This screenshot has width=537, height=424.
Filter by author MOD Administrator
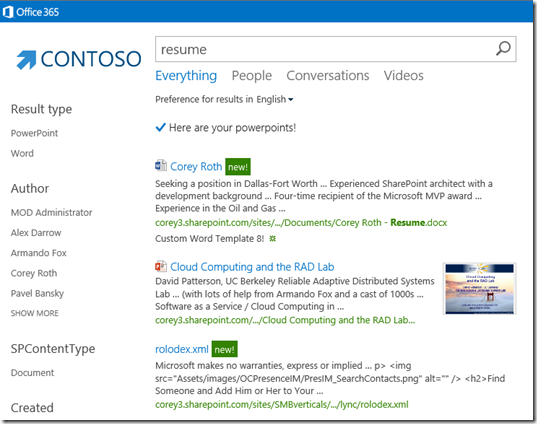click(51, 213)
